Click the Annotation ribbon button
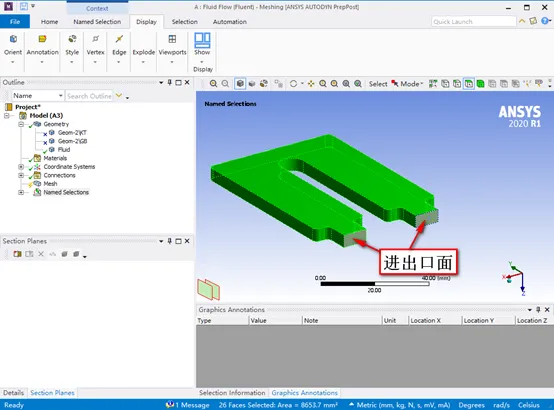Viewport: 554px width, 410px height. (42, 48)
